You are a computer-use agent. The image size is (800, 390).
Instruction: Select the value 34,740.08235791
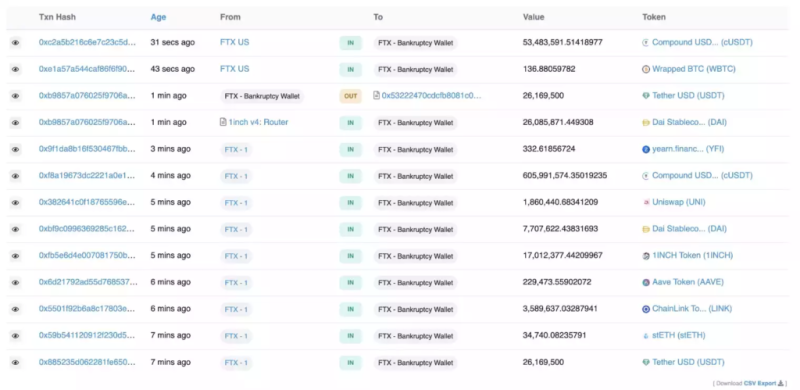coord(555,335)
